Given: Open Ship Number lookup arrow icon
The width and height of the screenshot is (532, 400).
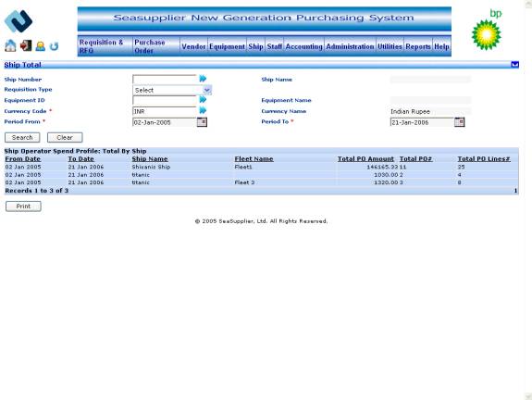Looking at the screenshot, I should pyautogui.click(x=203, y=79).
